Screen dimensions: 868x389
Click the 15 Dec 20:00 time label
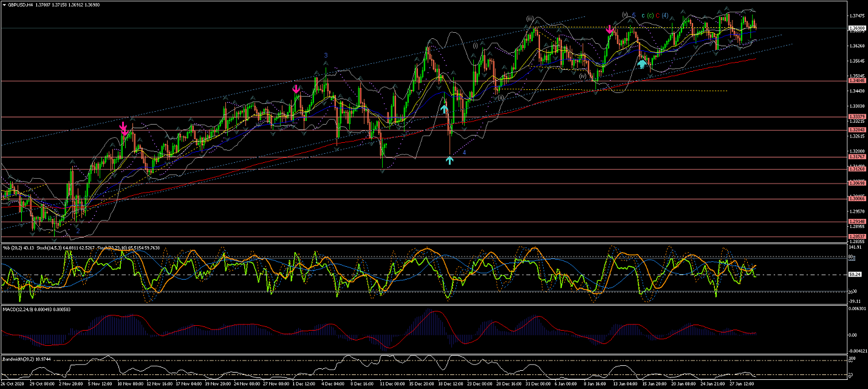[x=422, y=384]
